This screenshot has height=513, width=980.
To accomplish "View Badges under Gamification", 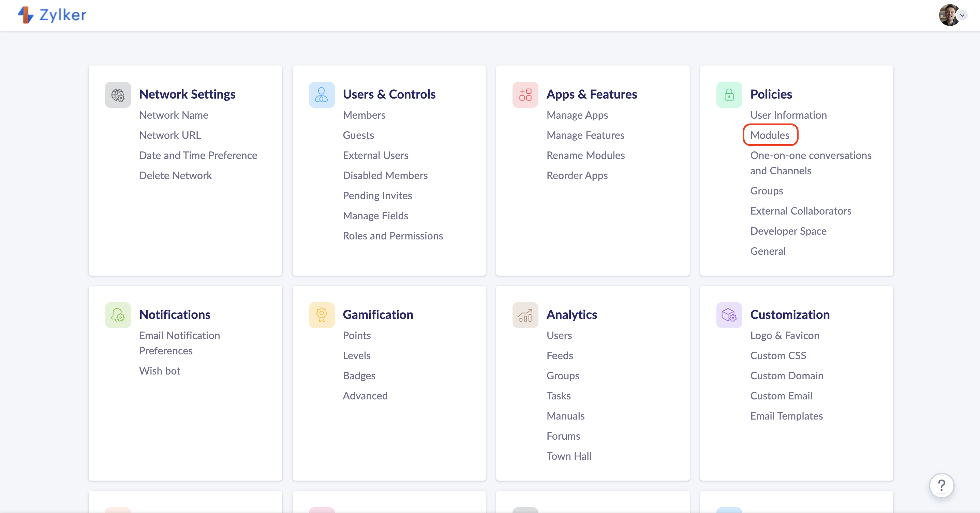I will 359,376.
